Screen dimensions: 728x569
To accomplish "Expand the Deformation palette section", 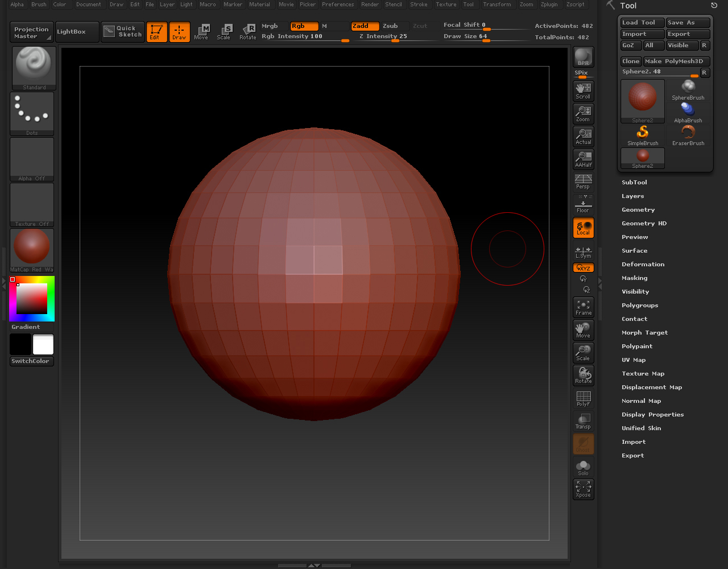I will click(643, 265).
